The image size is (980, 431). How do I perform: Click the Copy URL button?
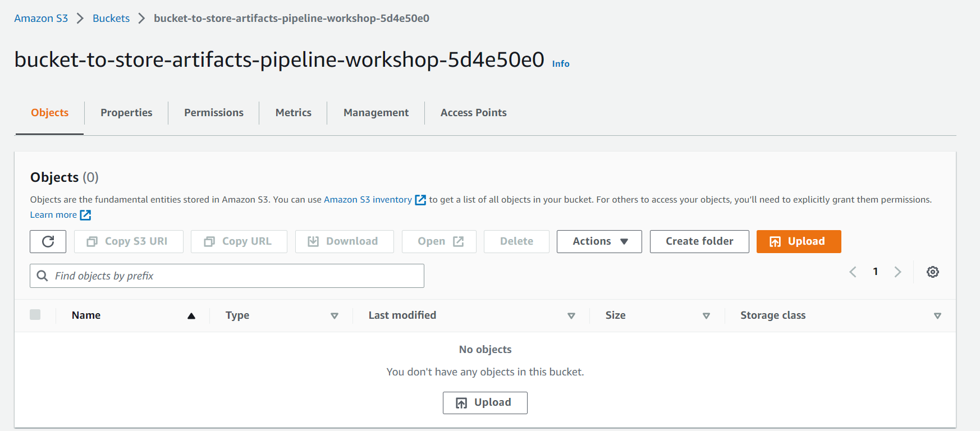[239, 241]
